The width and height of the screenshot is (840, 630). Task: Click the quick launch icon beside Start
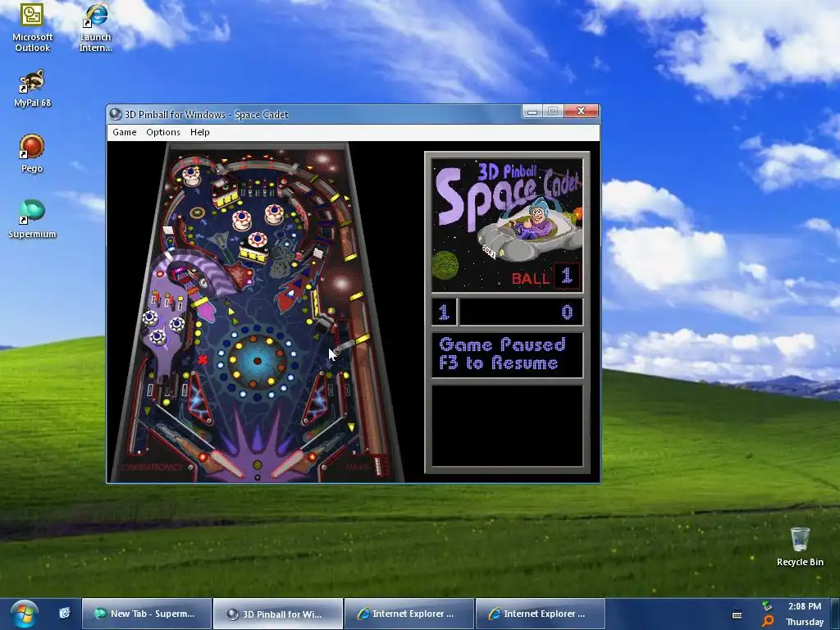65,614
